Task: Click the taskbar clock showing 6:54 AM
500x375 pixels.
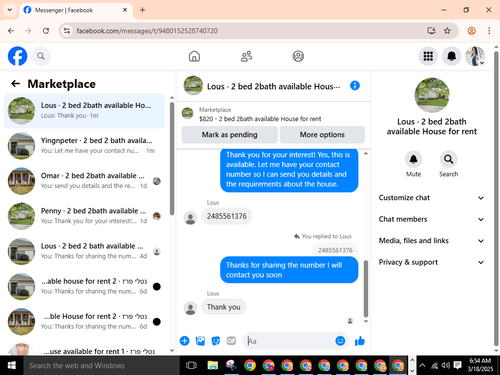Action: (x=480, y=365)
